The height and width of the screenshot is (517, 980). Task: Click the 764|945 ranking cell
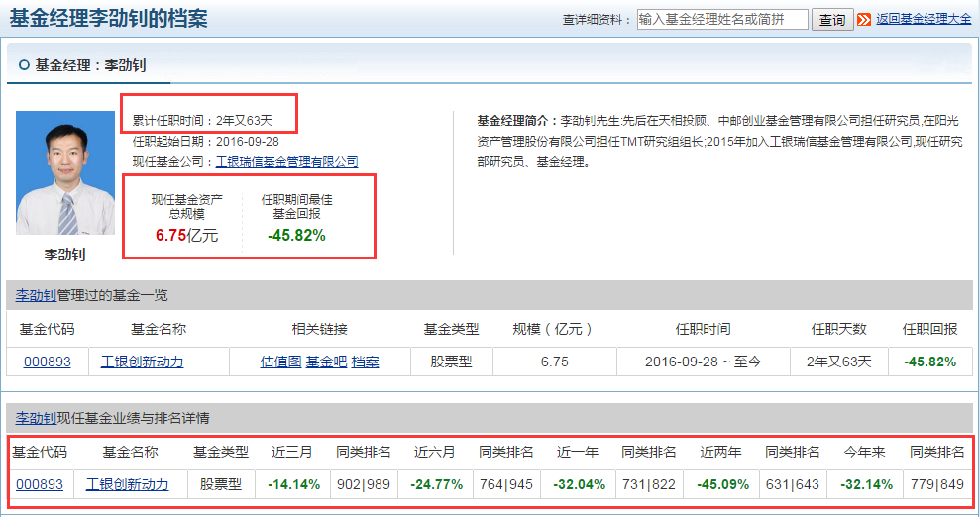pyautogui.click(x=505, y=484)
